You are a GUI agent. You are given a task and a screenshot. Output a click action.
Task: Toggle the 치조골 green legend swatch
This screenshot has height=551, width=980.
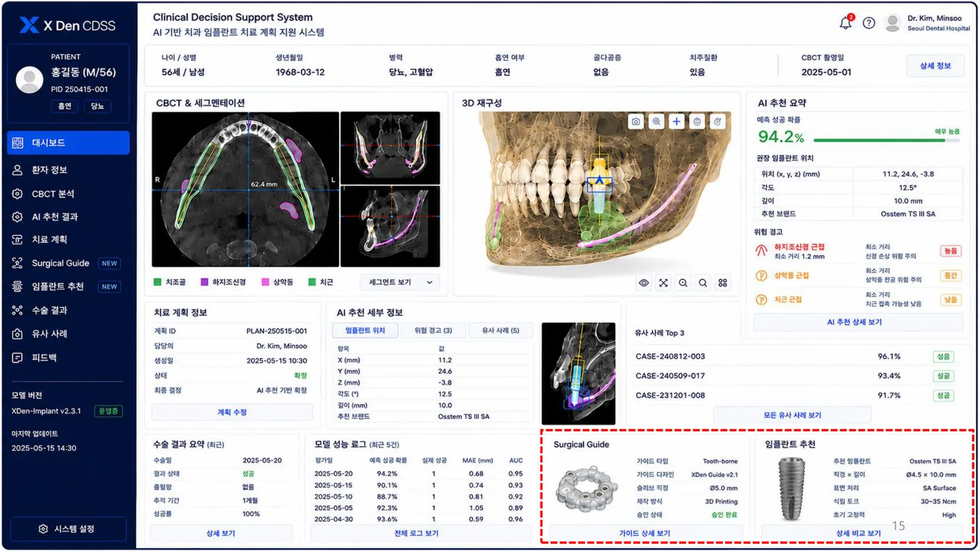point(157,282)
